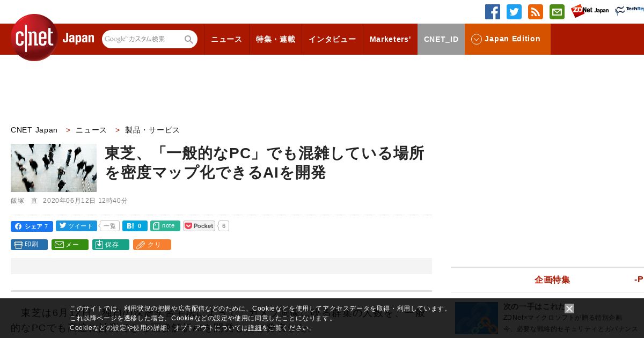Open the 特集・連載 menu
This screenshot has width=644, height=338.
(275, 39)
